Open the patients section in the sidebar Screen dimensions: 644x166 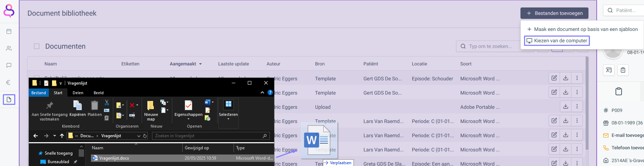[9, 48]
